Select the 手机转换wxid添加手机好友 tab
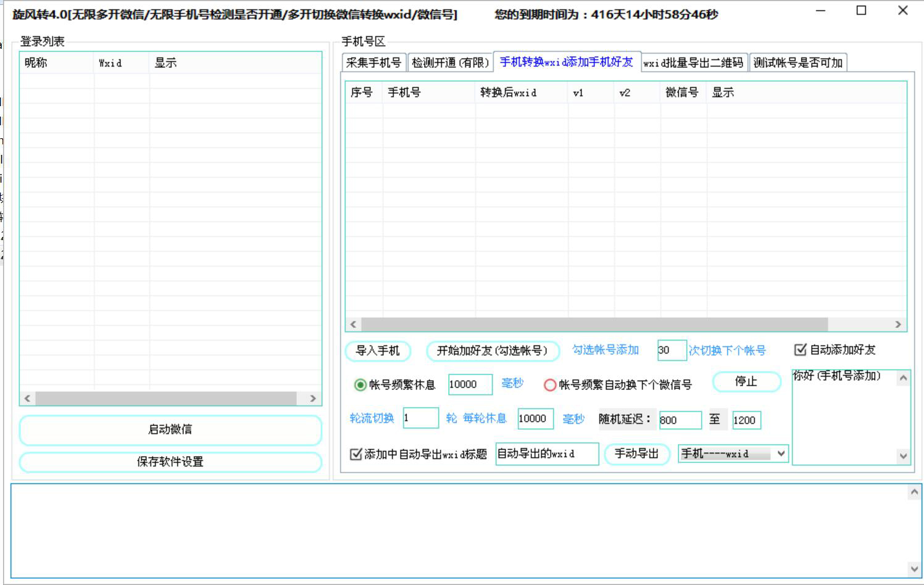The image size is (924, 585). (567, 62)
